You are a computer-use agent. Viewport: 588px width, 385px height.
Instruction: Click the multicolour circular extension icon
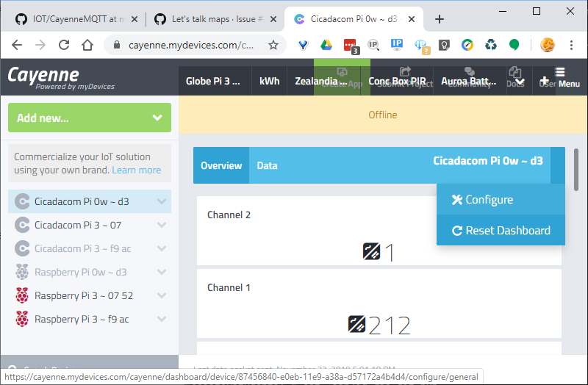467,45
